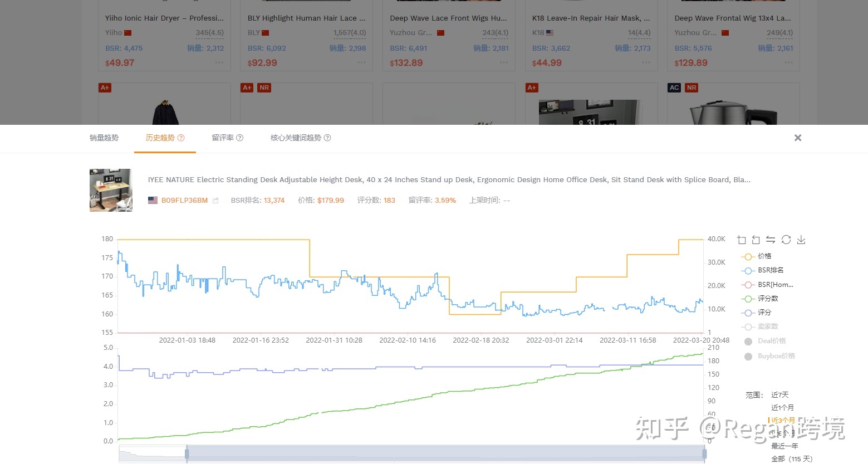
Task: Open more options on $129.89 frontal wig card
Action: [x=789, y=62]
